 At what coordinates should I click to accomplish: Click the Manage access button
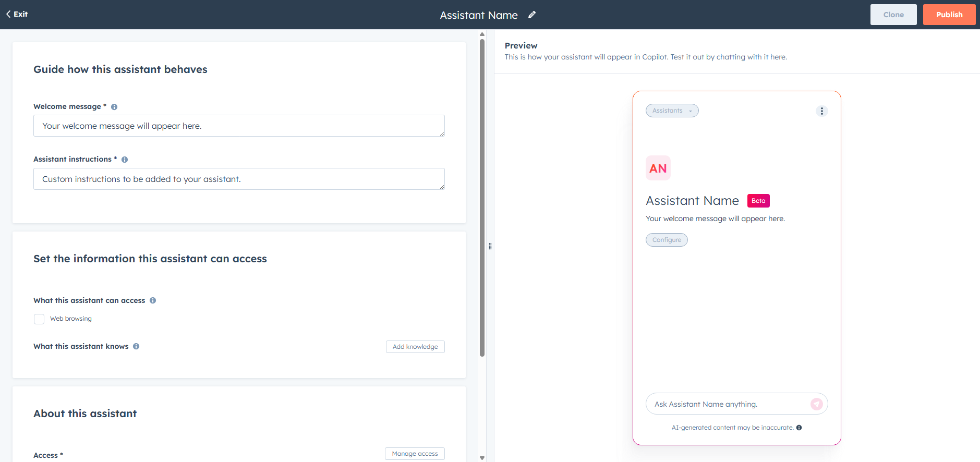(415, 454)
